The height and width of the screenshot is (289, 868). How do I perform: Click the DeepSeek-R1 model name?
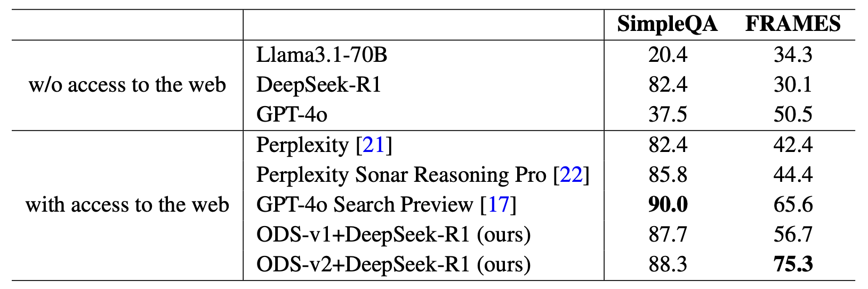(318, 85)
